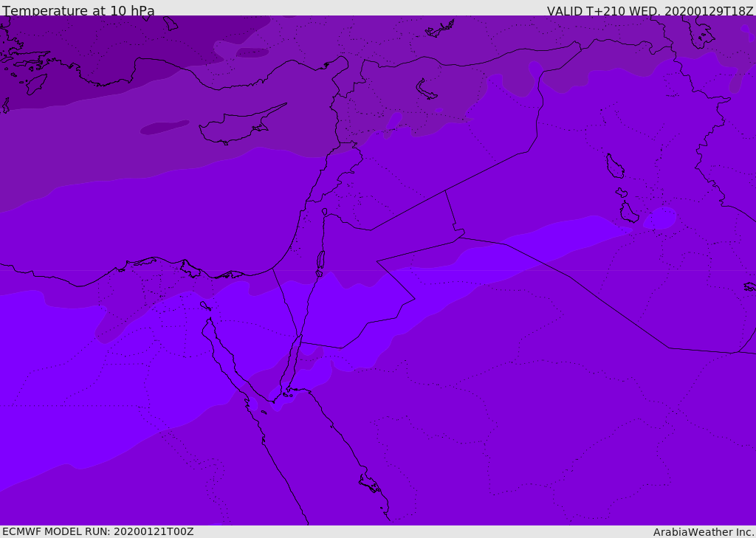Image resolution: width=756 pixels, height=538 pixels.
Task: Click the 'ArabiaWeather Inc.' credit text
Action: (x=704, y=532)
